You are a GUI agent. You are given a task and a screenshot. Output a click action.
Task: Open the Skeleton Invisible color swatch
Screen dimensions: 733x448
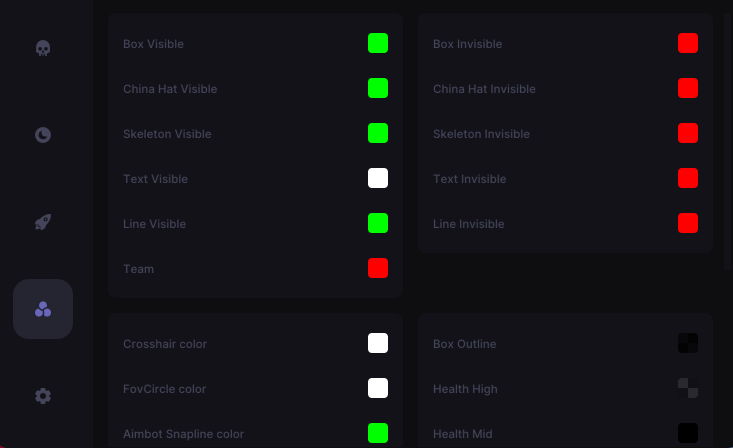(688, 133)
